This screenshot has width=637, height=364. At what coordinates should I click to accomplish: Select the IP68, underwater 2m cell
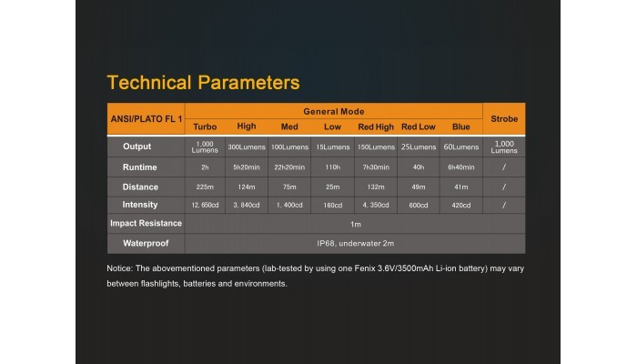355,244
